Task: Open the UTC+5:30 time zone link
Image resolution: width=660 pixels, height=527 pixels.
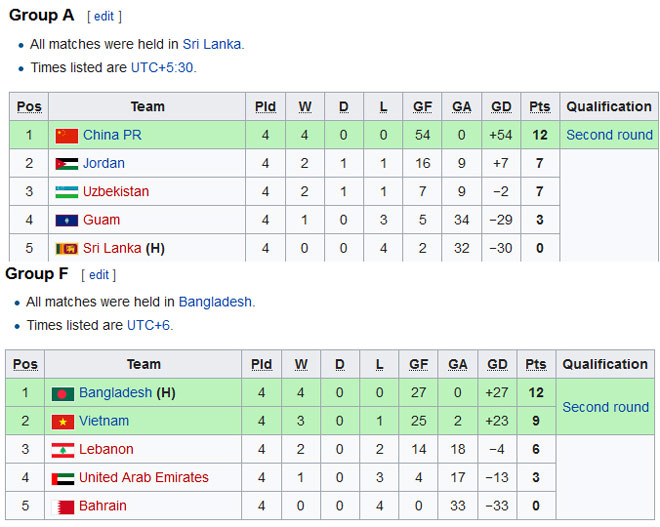Action: 163,68
